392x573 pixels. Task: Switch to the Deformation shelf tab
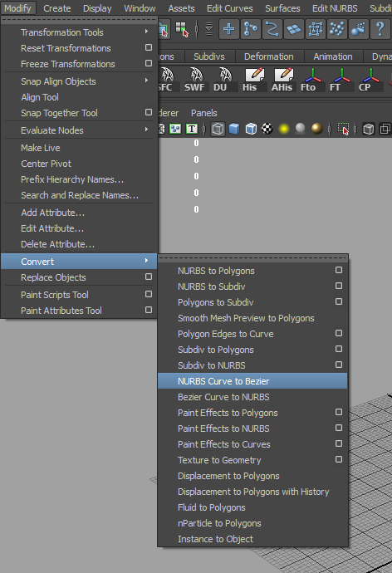[x=268, y=56]
